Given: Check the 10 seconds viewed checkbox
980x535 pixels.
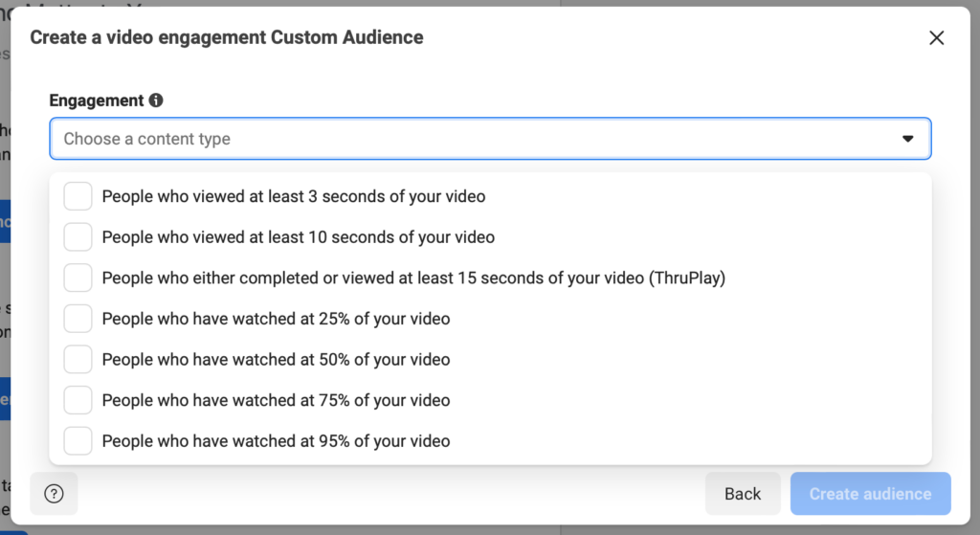Looking at the screenshot, I should point(78,237).
